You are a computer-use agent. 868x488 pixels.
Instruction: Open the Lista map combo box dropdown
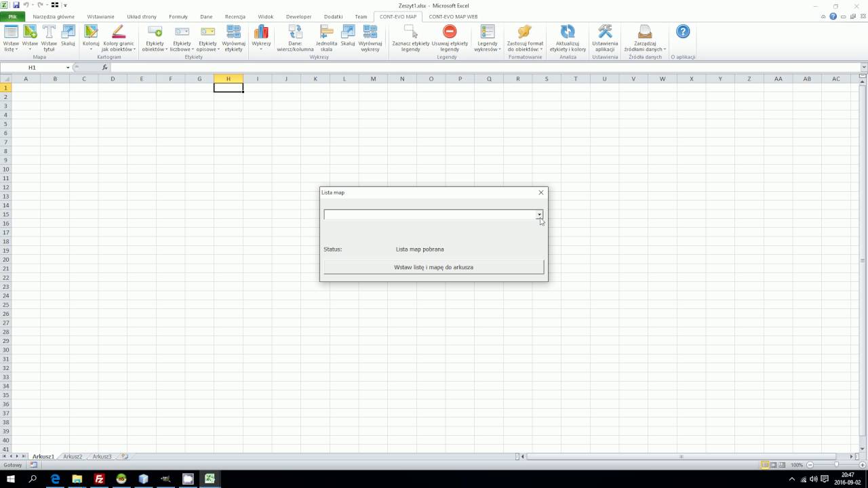(x=539, y=215)
